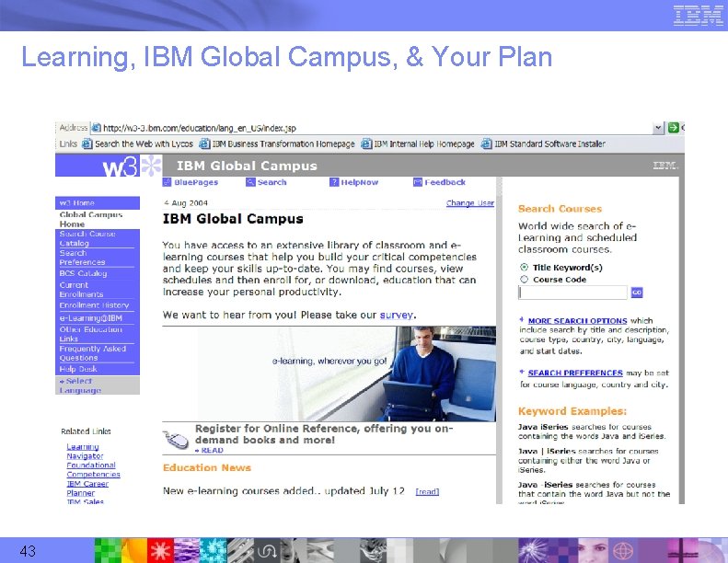Open Search the Web with Lycos link
The width and height of the screenshot is (728, 563).
pyautogui.click(x=138, y=144)
